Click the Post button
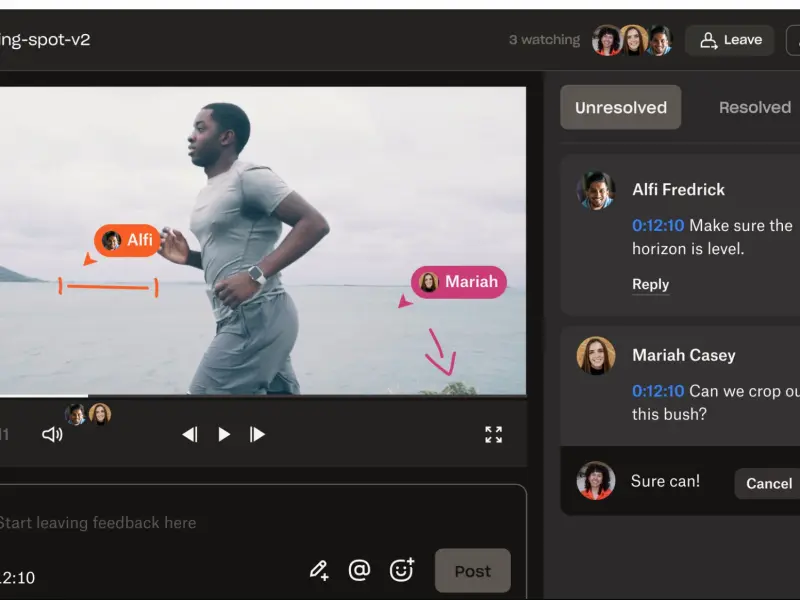The image size is (800, 600). pyautogui.click(x=472, y=571)
